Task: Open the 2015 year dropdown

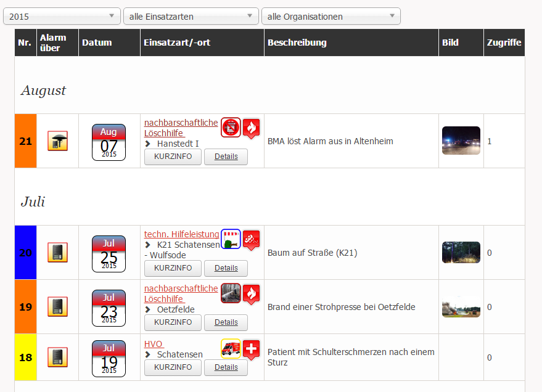Action: pyautogui.click(x=62, y=17)
